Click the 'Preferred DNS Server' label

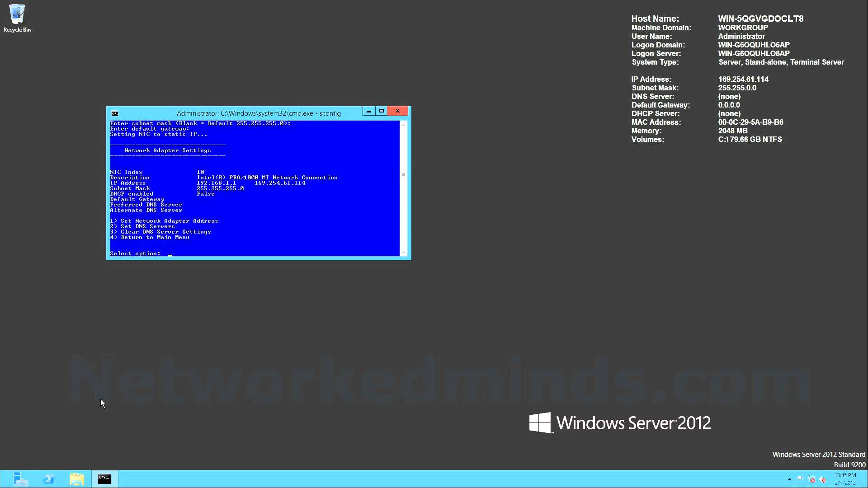point(146,205)
